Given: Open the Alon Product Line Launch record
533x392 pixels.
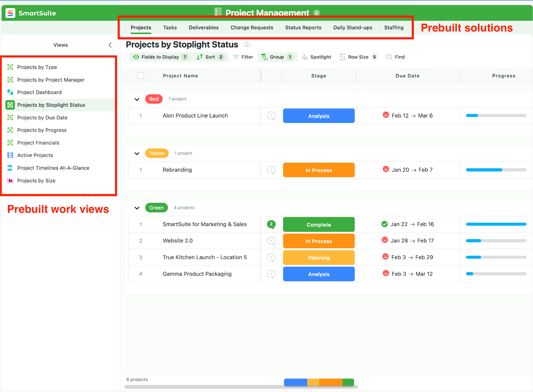Looking at the screenshot, I should 195,116.
